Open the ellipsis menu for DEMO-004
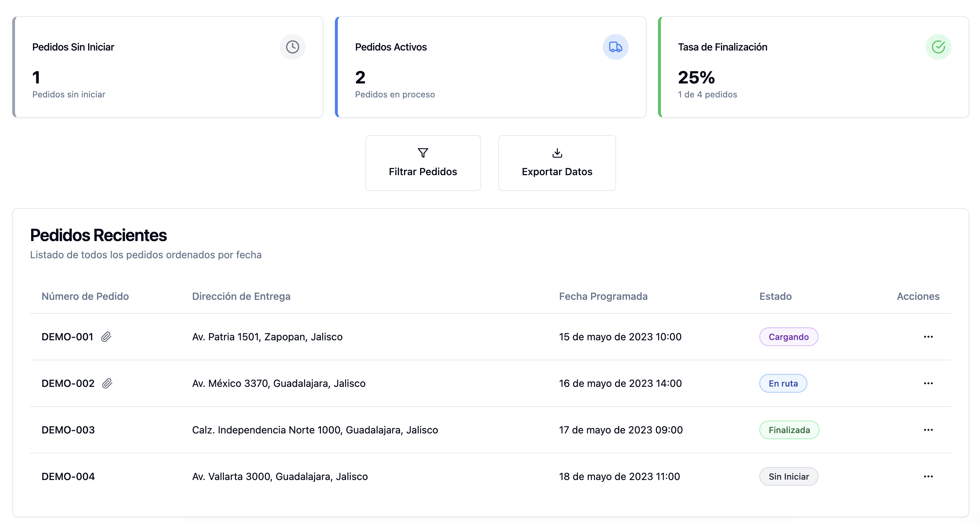The image size is (980, 523). 928,476
